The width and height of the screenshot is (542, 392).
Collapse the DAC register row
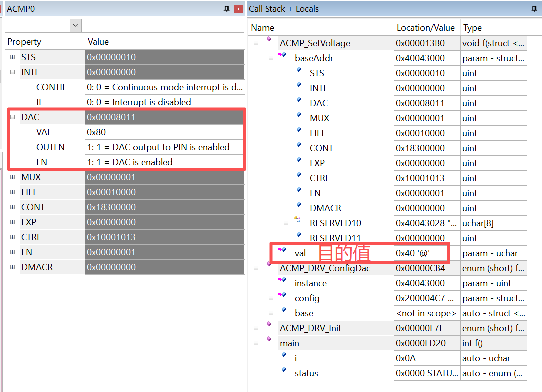click(12, 117)
